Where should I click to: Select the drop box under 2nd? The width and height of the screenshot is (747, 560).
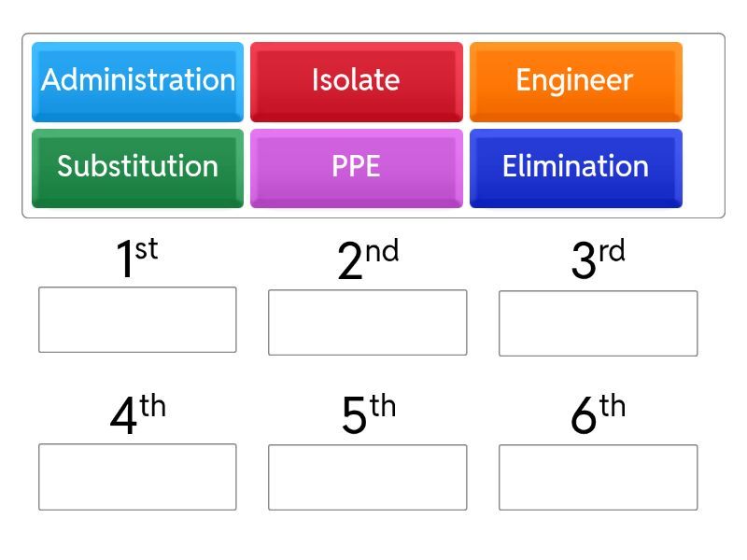367,322
